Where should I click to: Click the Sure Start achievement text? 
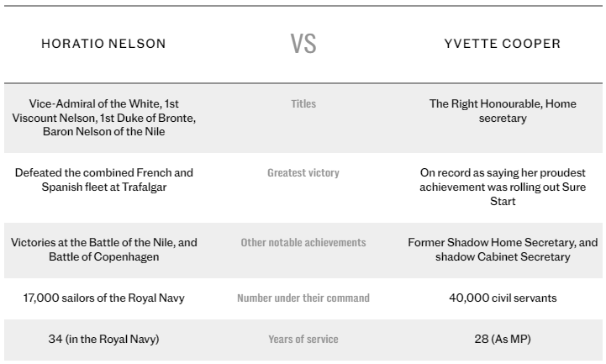503,187
